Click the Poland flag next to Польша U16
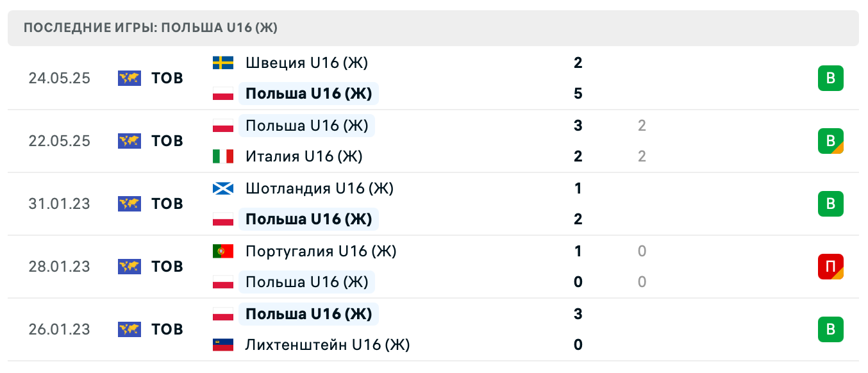 pyautogui.click(x=222, y=94)
